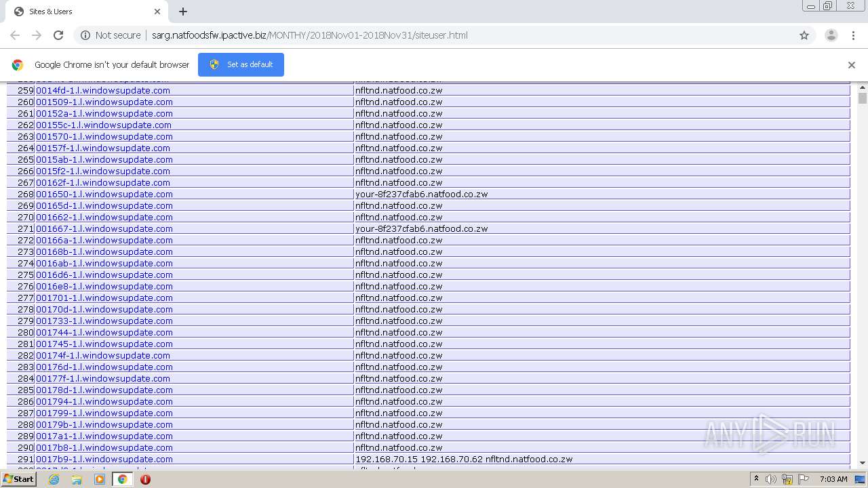Viewport: 868px width, 488px height.
Task: Open link 001701-1.l.windowsupdate.com
Action: click(x=104, y=298)
